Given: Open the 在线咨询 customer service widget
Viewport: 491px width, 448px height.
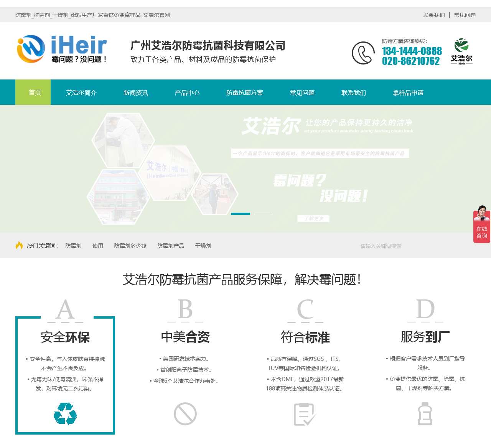Looking at the screenshot, I should point(482,224).
